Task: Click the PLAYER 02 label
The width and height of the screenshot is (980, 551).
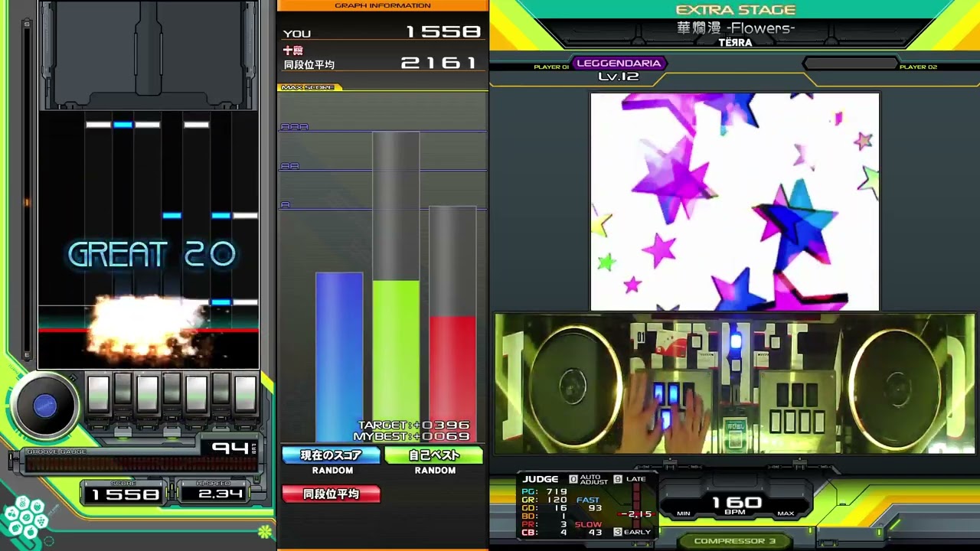Action: 918,67
